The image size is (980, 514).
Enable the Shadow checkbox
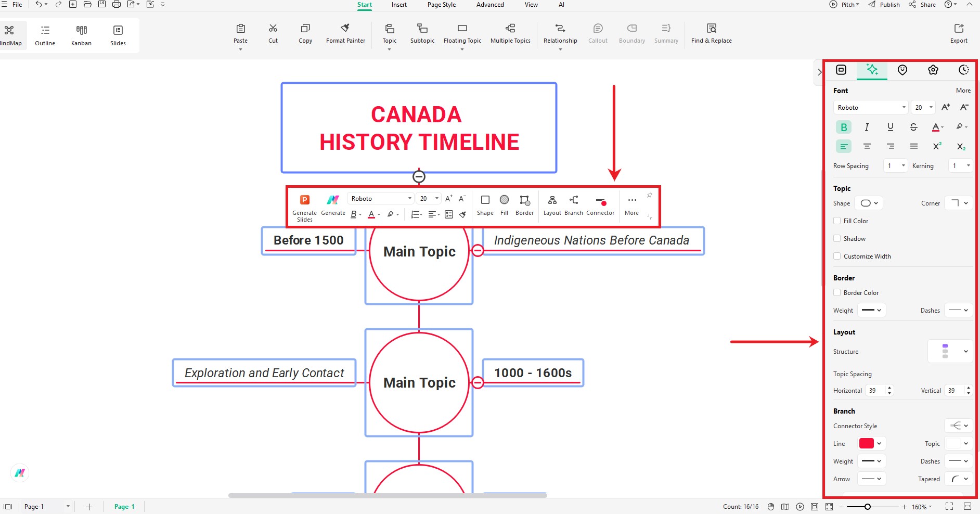point(837,238)
